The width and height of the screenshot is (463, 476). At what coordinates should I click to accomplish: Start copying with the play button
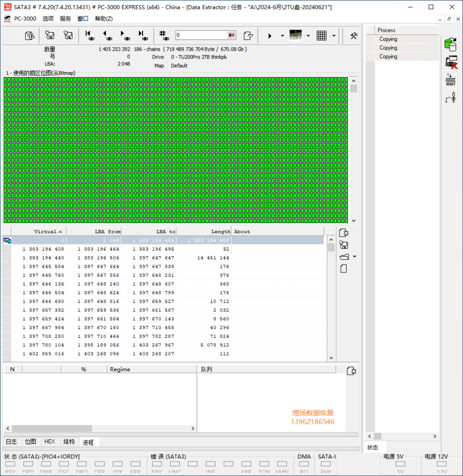[269, 36]
